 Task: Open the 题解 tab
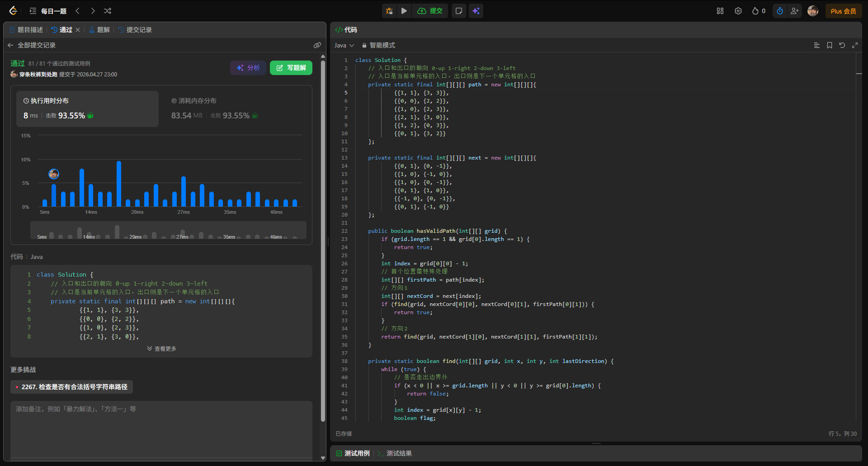click(x=99, y=30)
